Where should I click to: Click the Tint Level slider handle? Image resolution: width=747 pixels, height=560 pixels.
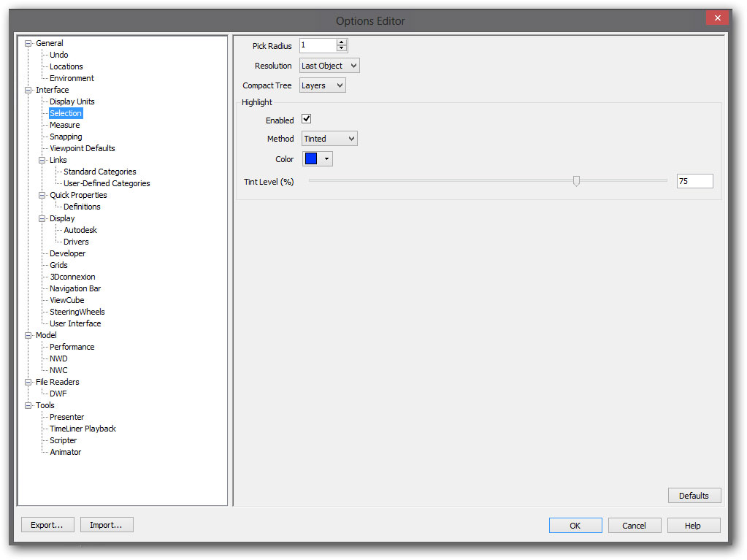point(576,180)
